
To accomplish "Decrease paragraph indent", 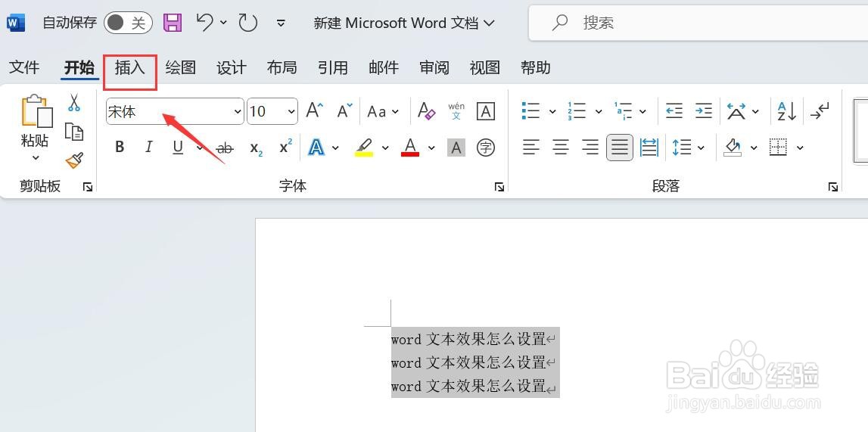I will pyautogui.click(x=674, y=110).
